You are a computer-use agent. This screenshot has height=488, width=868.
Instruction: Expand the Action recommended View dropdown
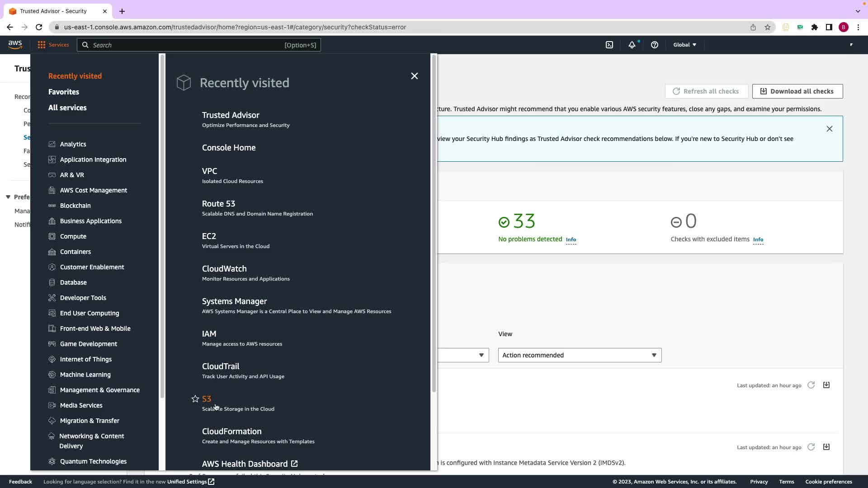click(579, 355)
